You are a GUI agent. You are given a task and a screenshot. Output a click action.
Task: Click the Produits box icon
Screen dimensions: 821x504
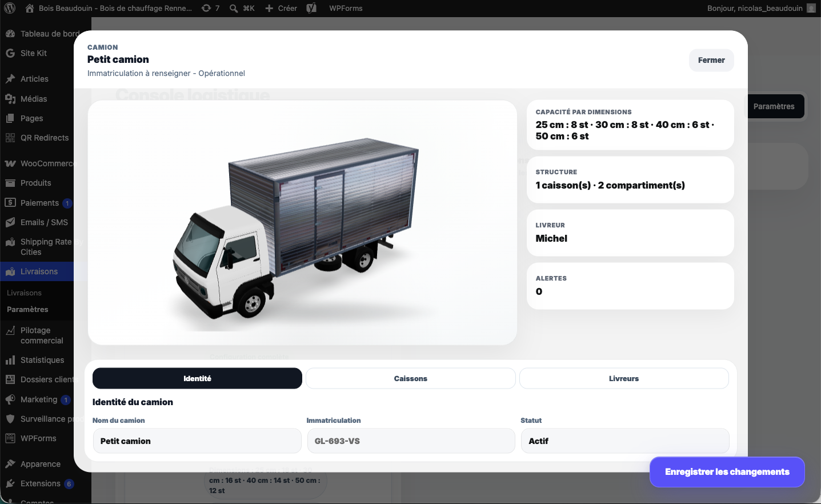10,183
